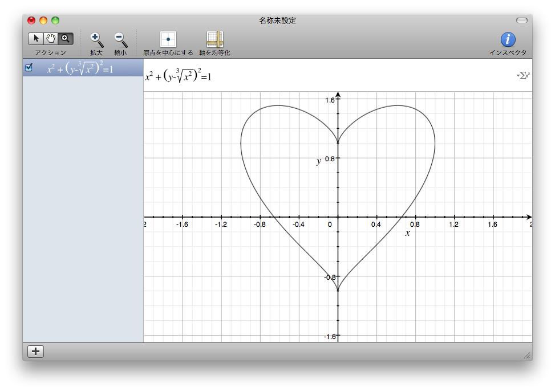Select the heart equation row in the list
Image resolution: width=555 pixels, height=392 pixels.
click(83, 67)
